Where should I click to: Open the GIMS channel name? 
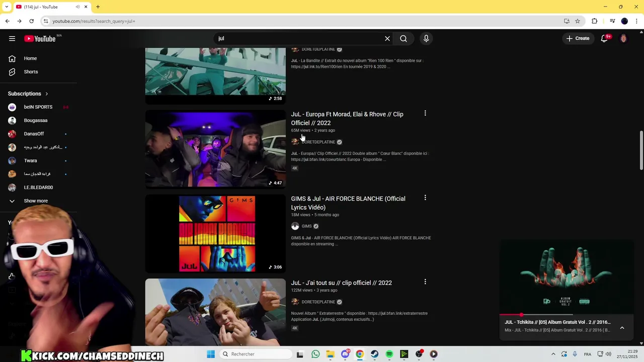point(307,226)
